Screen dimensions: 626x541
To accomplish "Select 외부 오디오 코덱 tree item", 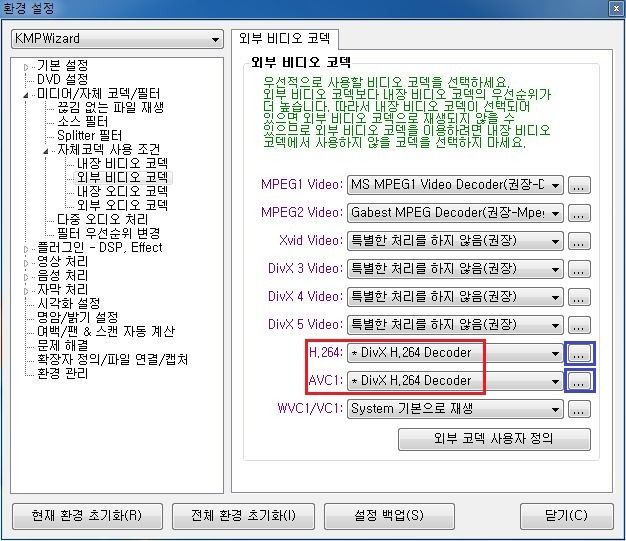I will point(122,205).
